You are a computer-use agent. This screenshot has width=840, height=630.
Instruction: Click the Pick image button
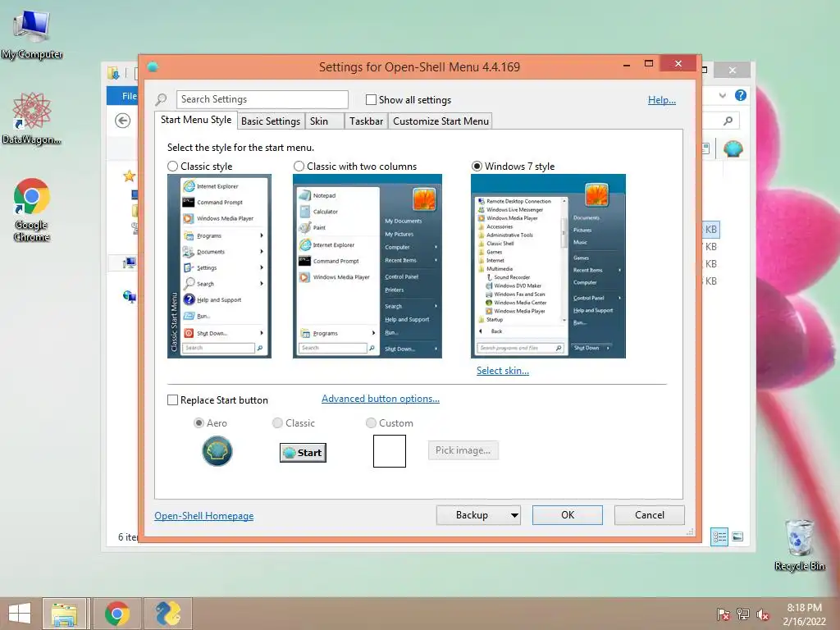point(463,450)
